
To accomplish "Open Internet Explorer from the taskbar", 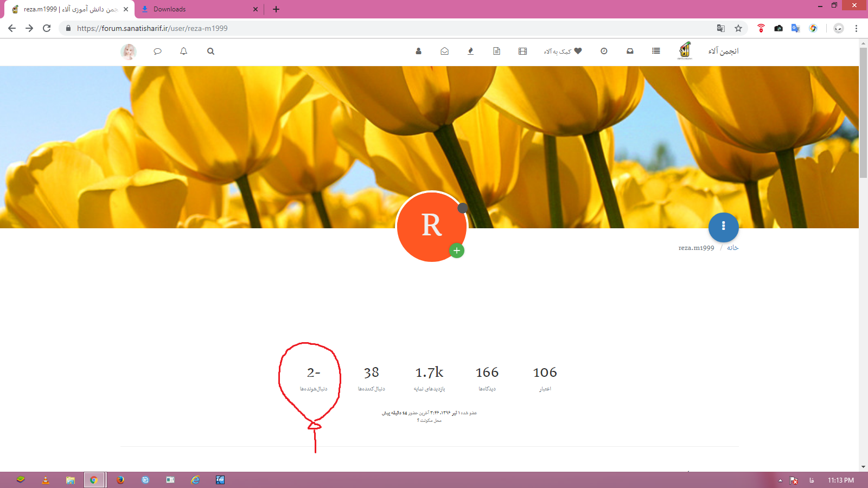I will click(195, 480).
